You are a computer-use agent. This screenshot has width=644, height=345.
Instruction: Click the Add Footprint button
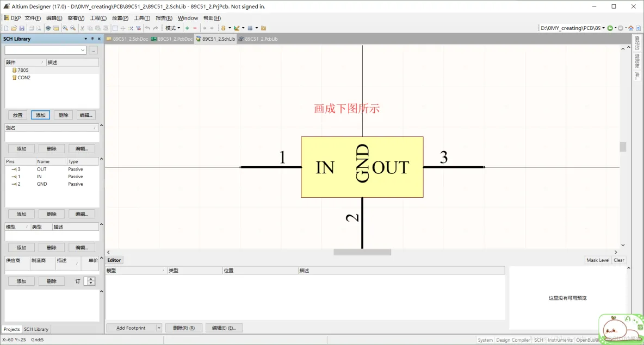[x=131, y=328]
